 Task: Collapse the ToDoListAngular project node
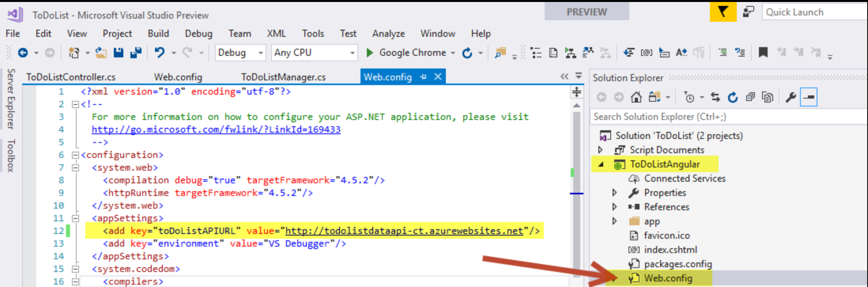click(601, 164)
